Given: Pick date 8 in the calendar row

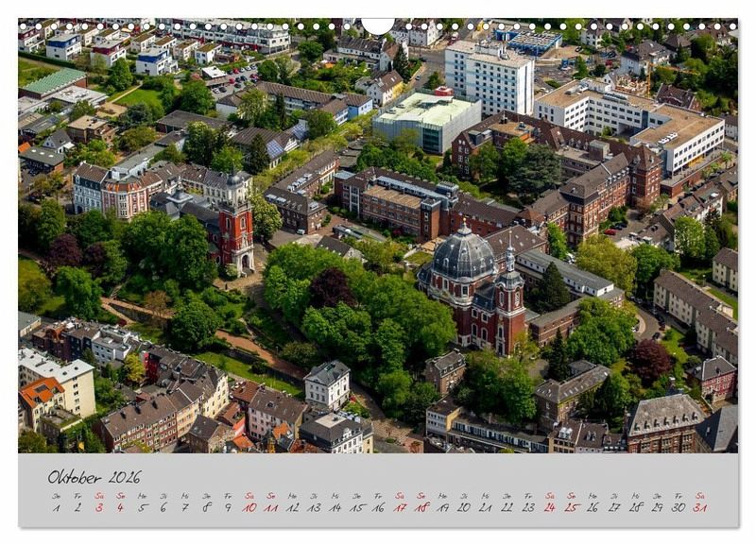Looking at the screenshot, I should point(207,507).
